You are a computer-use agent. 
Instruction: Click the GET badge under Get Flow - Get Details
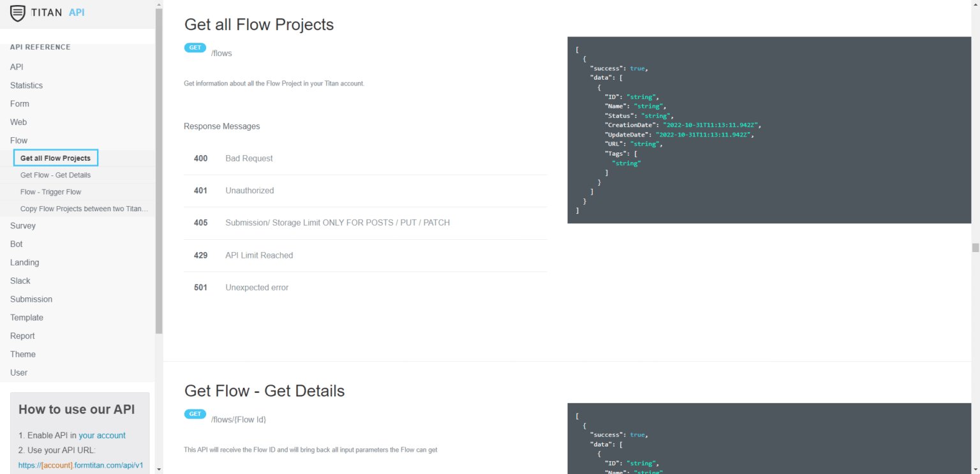pos(195,413)
